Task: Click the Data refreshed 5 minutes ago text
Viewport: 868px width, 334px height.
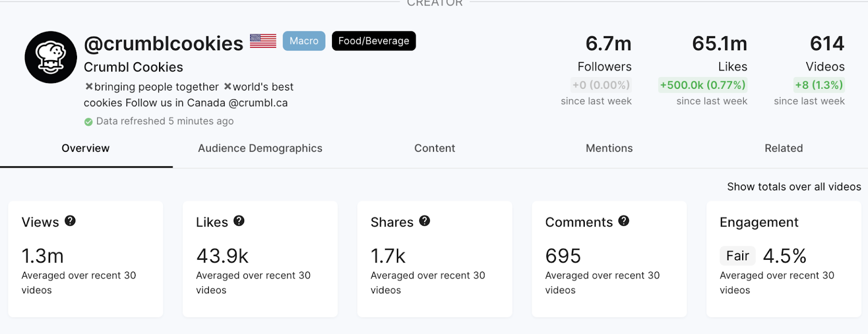Action: pyautogui.click(x=165, y=121)
